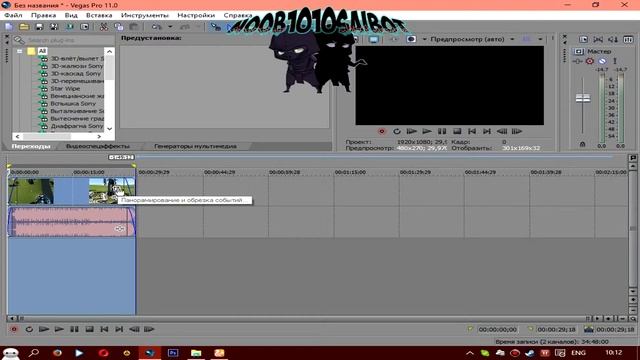The width and height of the screenshot is (640, 360).
Task: Open the Настройки menu
Action: point(196,15)
